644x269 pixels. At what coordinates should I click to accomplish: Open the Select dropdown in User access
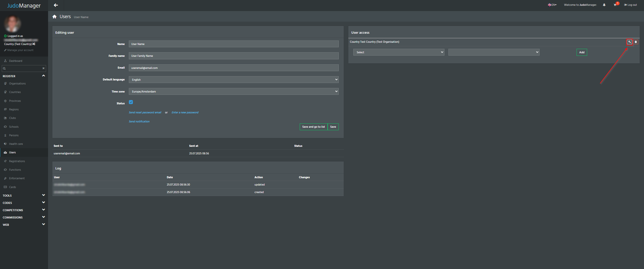pyautogui.click(x=398, y=52)
